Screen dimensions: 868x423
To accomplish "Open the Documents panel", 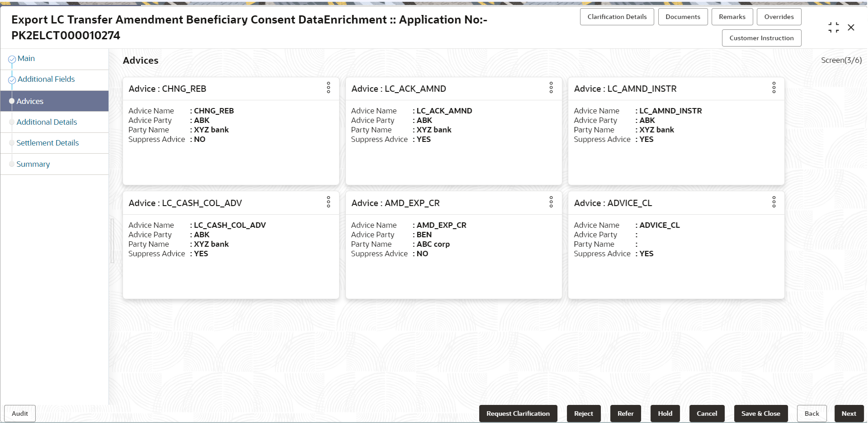I will click(683, 17).
